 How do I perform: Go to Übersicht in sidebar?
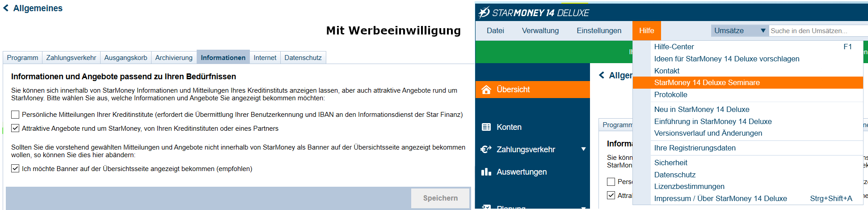pyautogui.click(x=532, y=90)
